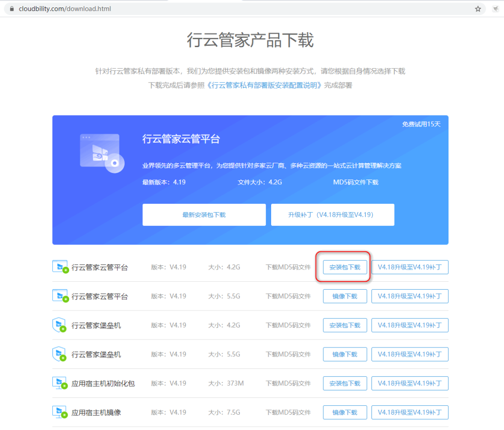The height and width of the screenshot is (430, 504).
Task: Bookmark this page with the star icon
Action: tap(478, 9)
